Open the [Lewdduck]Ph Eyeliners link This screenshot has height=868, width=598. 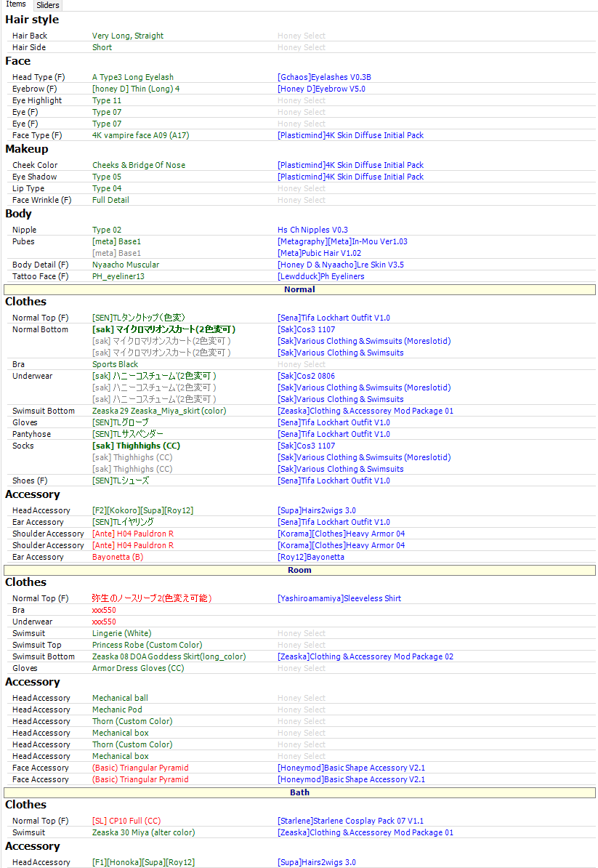point(321,277)
